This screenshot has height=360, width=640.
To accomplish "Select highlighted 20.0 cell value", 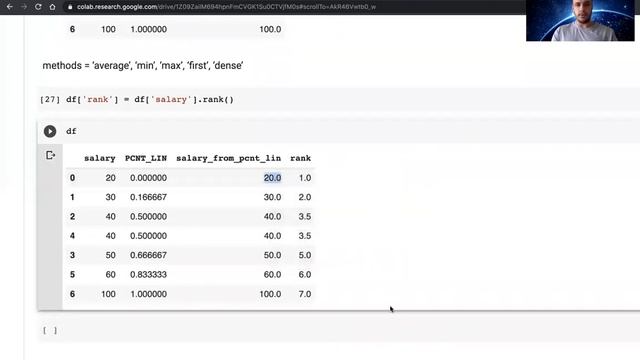I will 272,178.
